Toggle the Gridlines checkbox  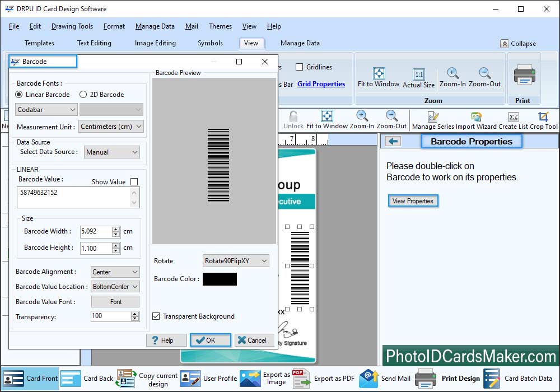click(x=299, y=67)
